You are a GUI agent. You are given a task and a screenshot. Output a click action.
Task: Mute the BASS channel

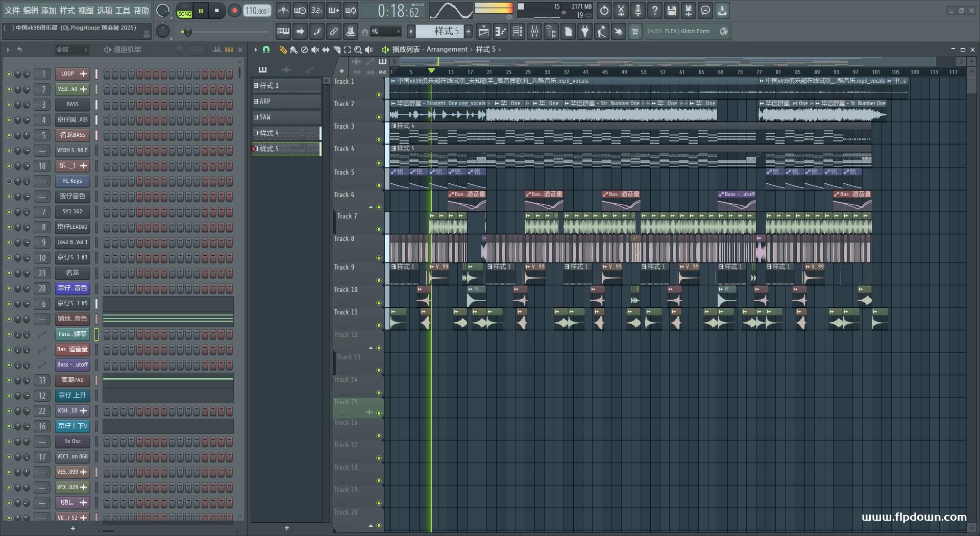pyautogui.click(x=9, y=105)
